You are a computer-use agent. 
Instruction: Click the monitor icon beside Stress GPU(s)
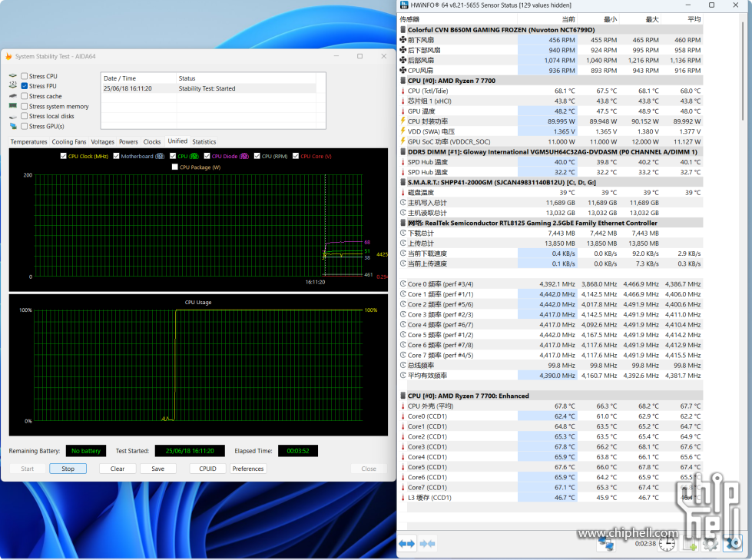point(13,126)
